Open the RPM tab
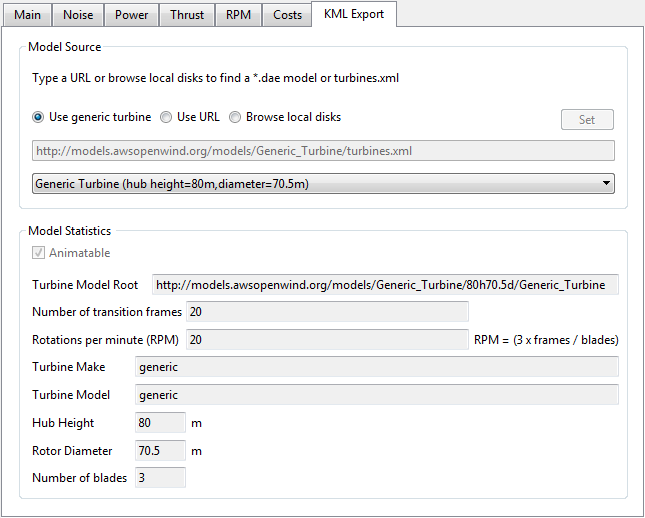This screenshot has width=645, height=518. [237, 15]
